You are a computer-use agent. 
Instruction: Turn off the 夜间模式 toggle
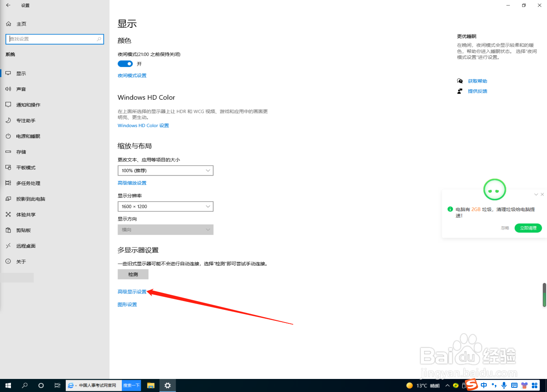pyautogui.click(x=125, y=64)
